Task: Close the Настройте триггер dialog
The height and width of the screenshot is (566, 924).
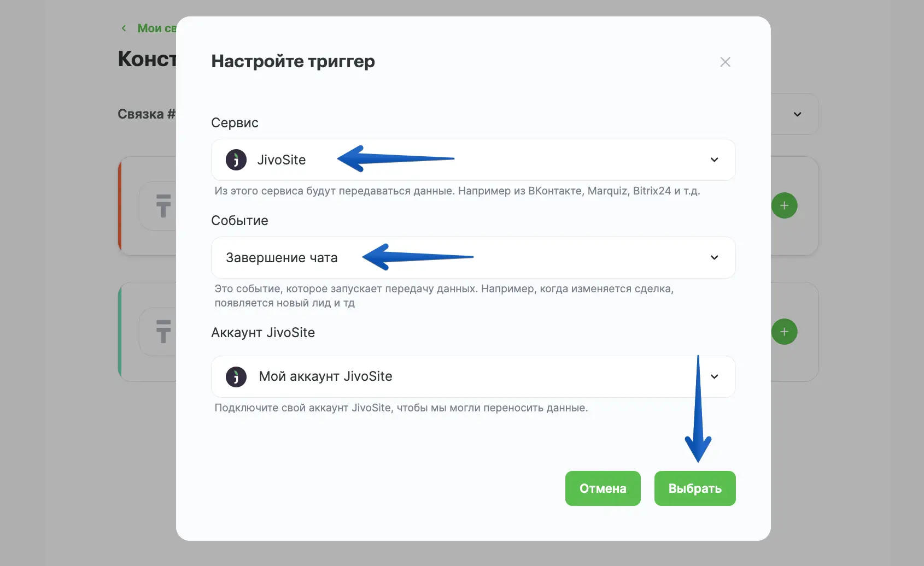Action: click(725, 62)
